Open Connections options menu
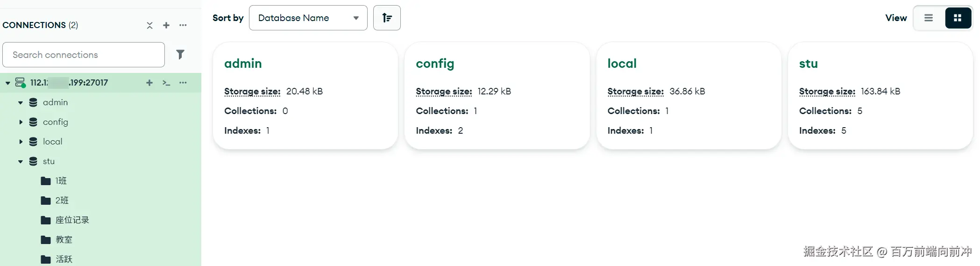 point(183,25)
